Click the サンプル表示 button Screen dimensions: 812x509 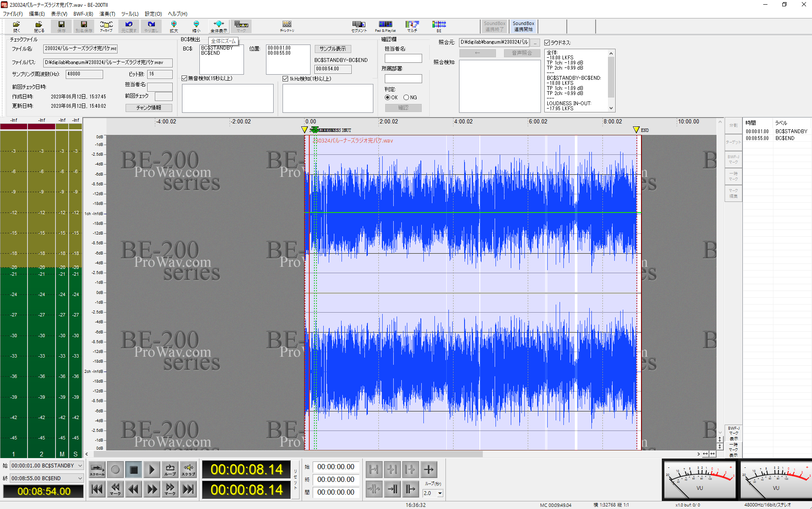[x=333, y=49]
